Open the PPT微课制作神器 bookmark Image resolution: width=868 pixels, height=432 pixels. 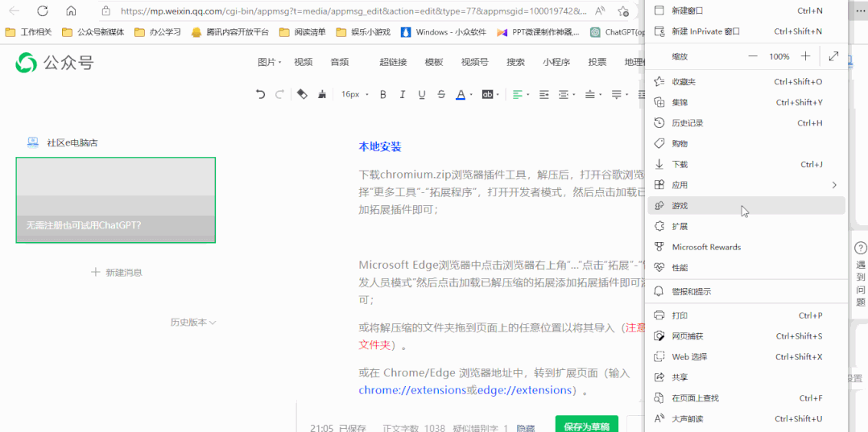coord(539,32)
